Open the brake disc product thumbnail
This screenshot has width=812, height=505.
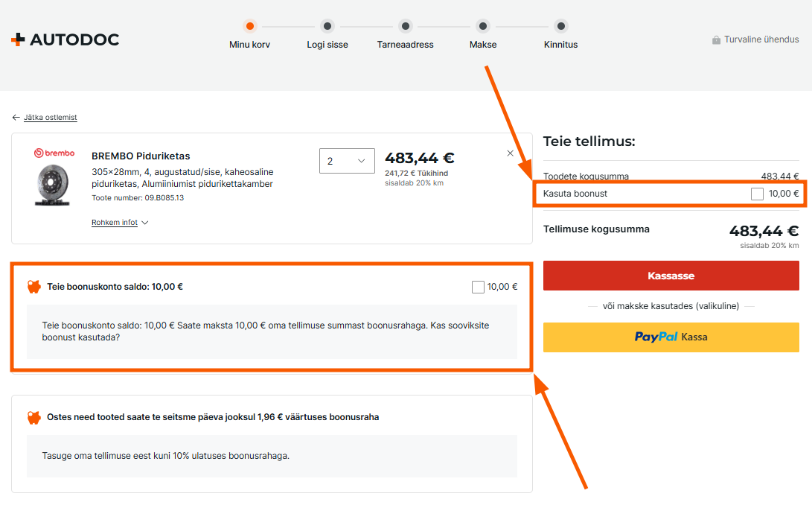[54, 185]
